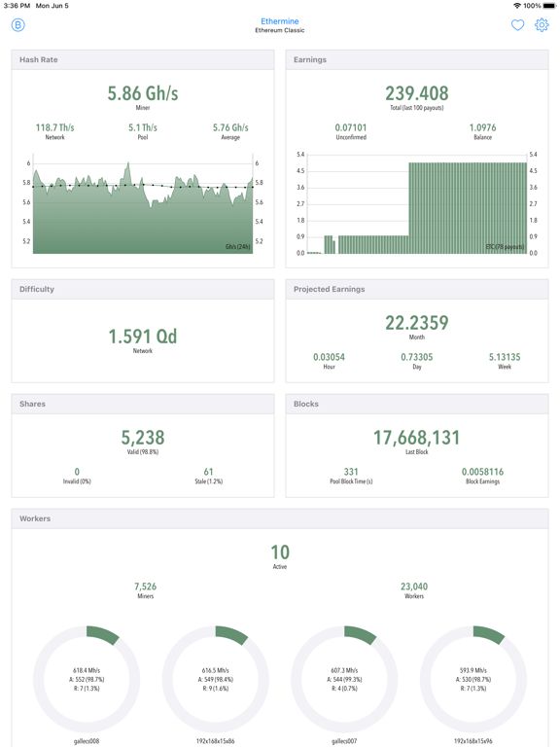
Task: Tap the 192x168x15x86 worker name
Action: (215, 741)
